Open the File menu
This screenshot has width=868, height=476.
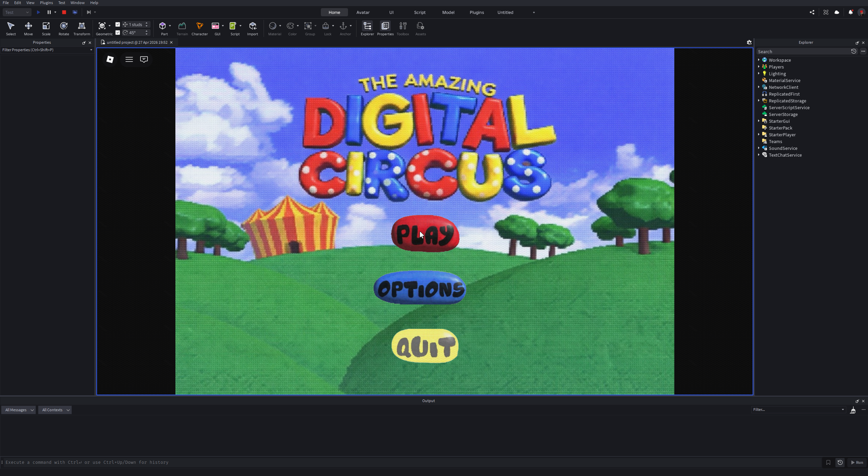point(6,3)
